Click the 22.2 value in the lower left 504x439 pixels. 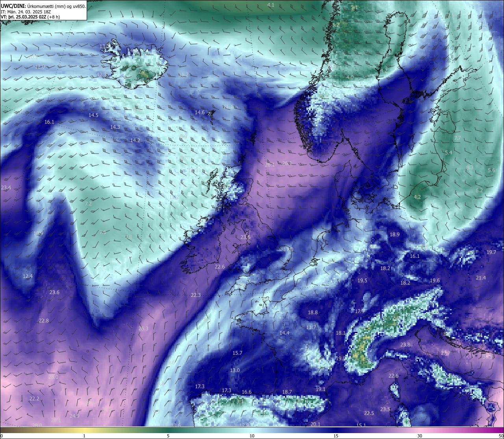point(34,399)
